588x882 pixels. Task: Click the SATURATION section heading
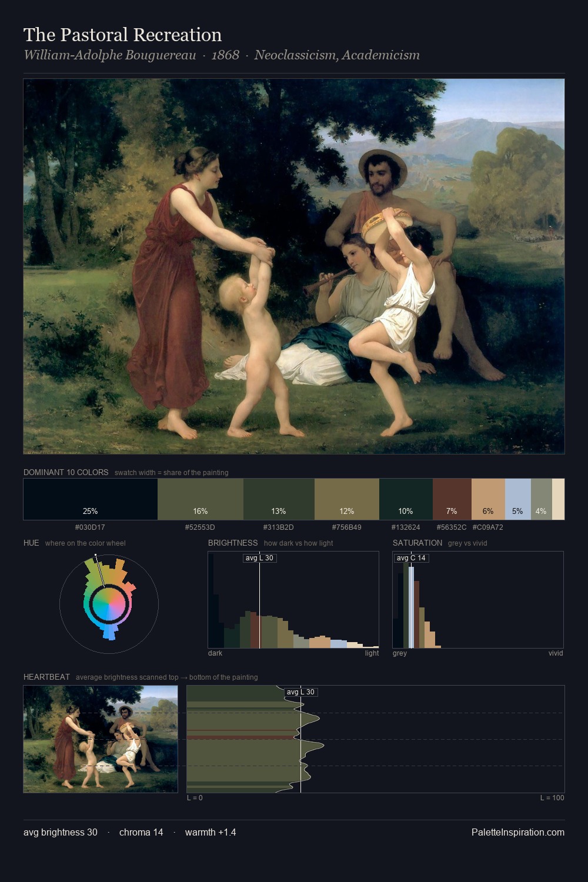(417, 543)
